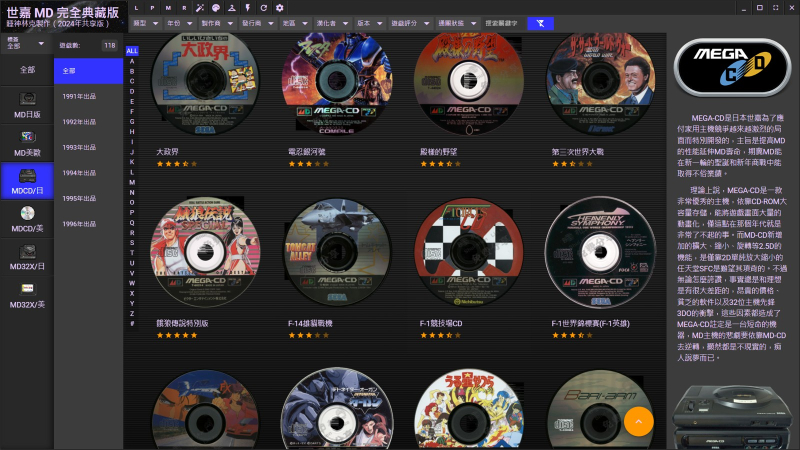The height and width of the screenshot is (450, 800).
Task: Clear filters with the blue funnel button
Action: [540, 23]
